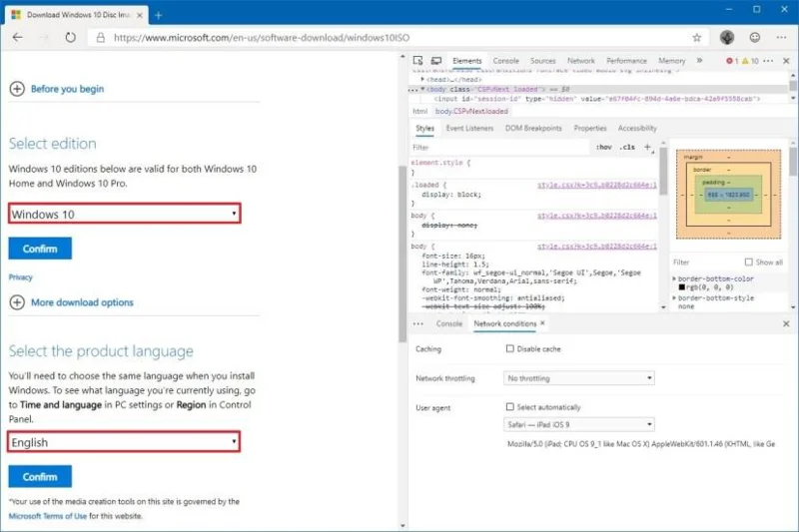
Task: Confirm the selected Windows edition
Action: coord(40,249)
